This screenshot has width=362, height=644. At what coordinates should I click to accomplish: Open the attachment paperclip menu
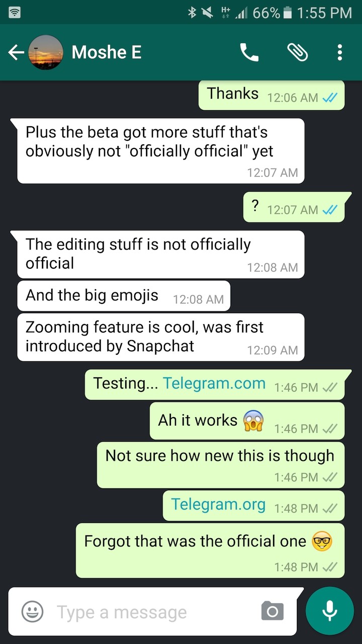[x=297, y=52]
